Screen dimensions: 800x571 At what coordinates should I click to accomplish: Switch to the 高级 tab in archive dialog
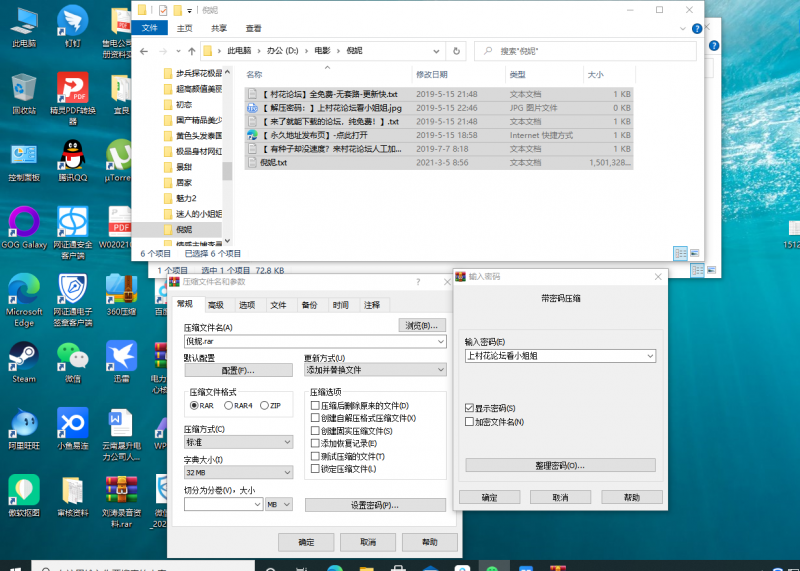pyautogui.click(x=215, y=305)
